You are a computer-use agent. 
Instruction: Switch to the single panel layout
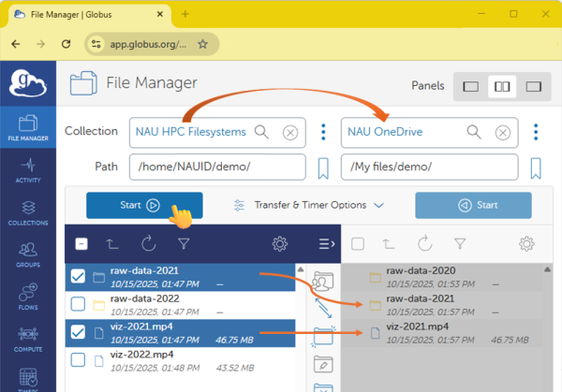tap(471, 87)
